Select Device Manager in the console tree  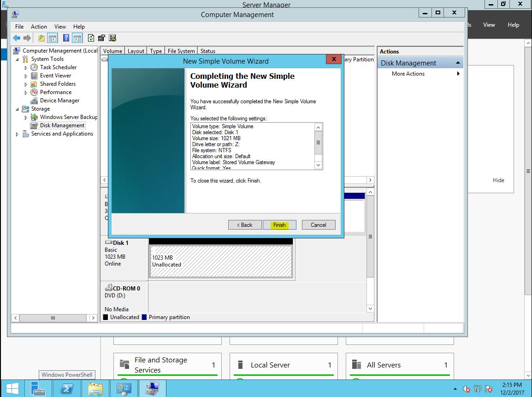pyautogui.click(x=59, y=101)
